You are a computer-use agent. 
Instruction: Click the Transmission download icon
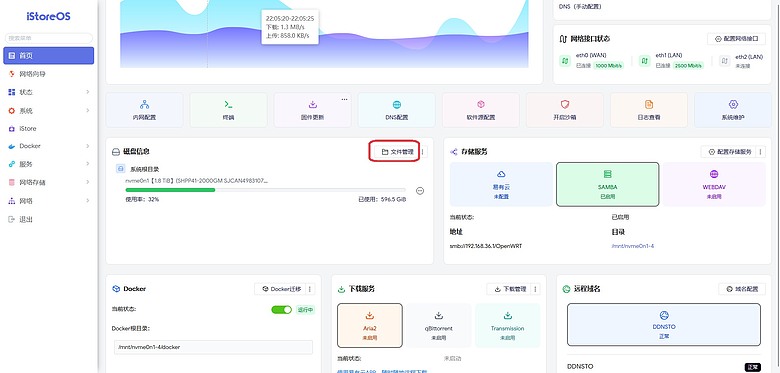pos(507,316)
